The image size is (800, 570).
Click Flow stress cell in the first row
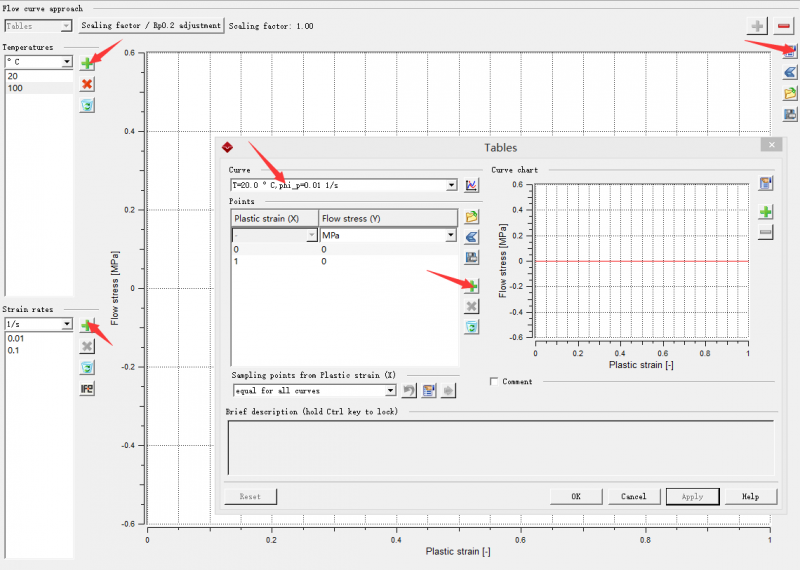(x=388, y=250)
